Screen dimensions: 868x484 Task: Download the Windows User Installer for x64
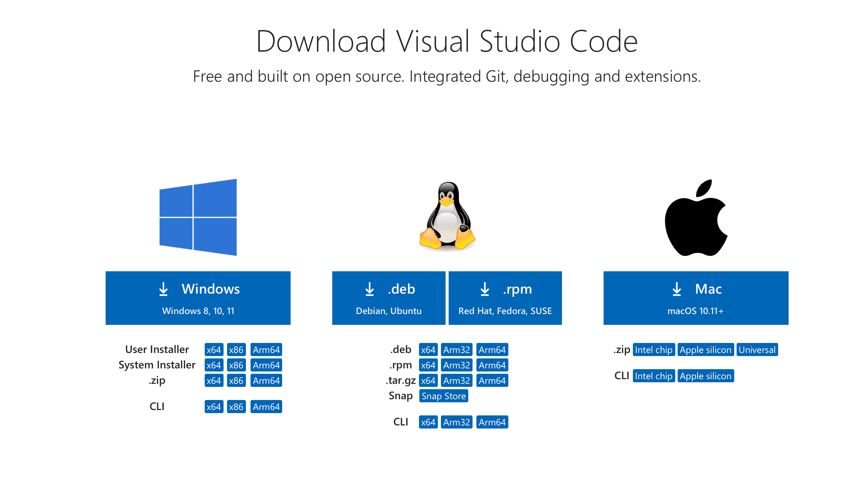click(214, 350)
